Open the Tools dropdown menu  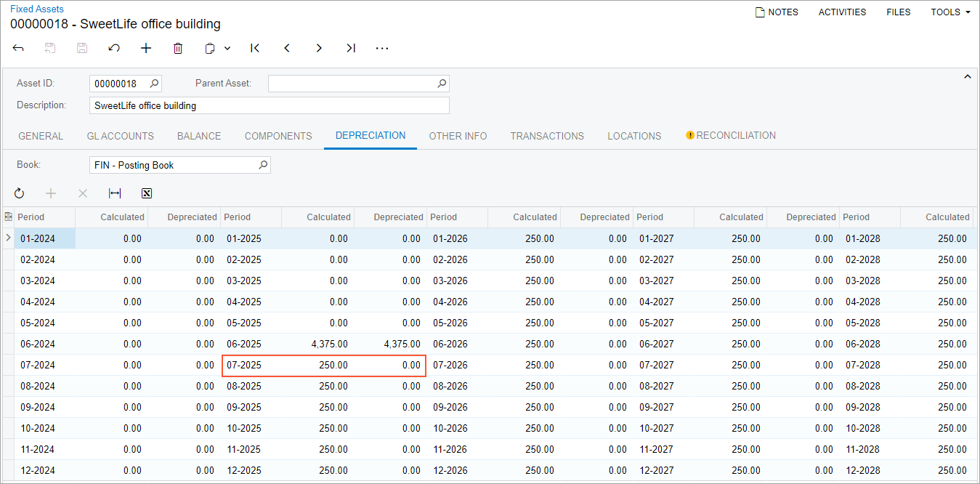(950, 12)
